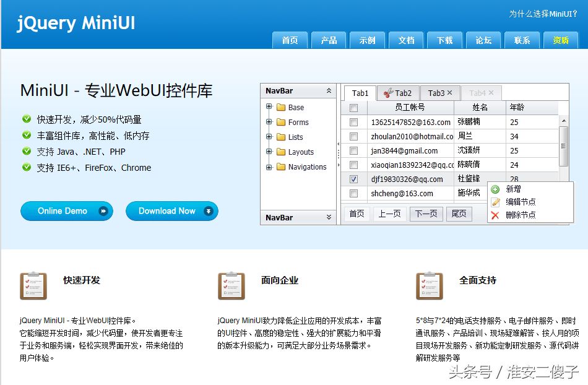Click the green check beside 快速开发，减少50%代码量
Image resolution: width=588 pixels, height=385 pixels.
27,119
